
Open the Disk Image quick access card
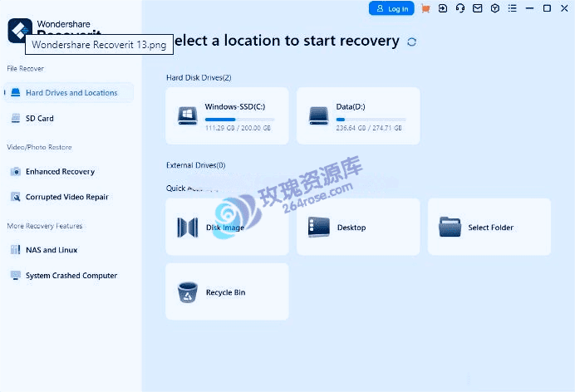pyautogui.click(x=227, y=227)
